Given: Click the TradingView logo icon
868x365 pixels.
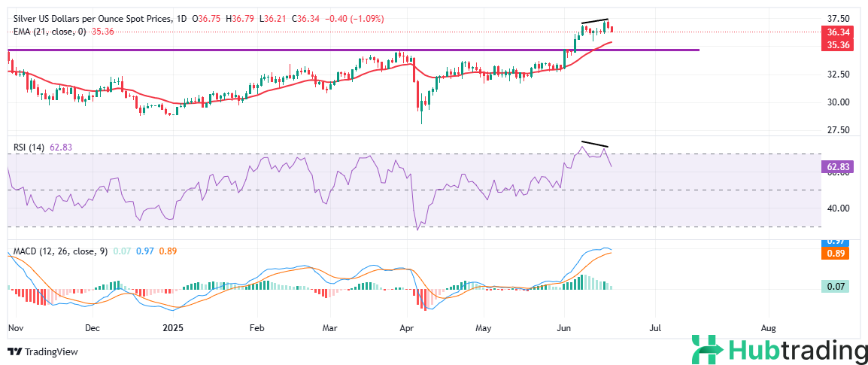Looking at the screenshot, I should 14,351.
